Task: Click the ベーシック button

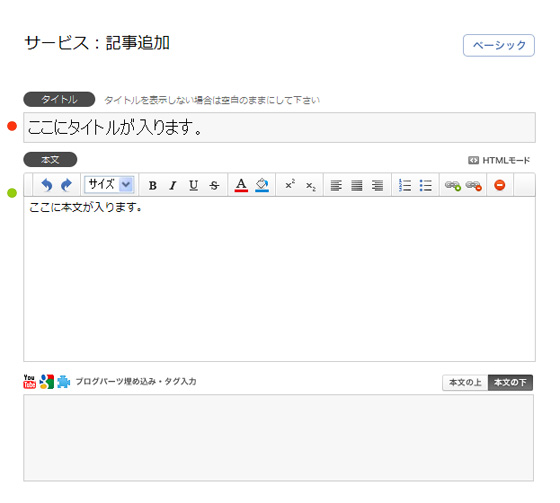Action: [x=499, y=45]
